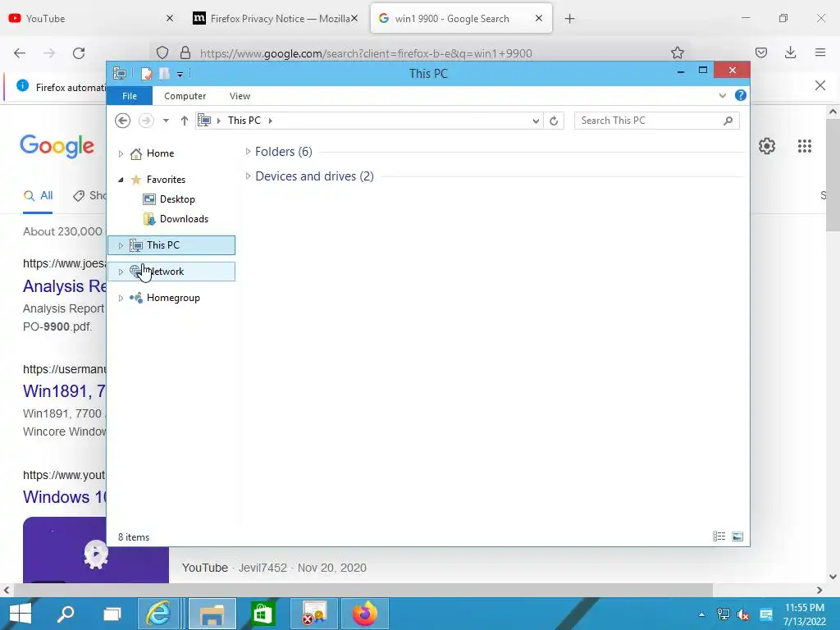Click the New folder quick access icon
The width and height of the screenshot is (840, 630).
(x=164, y=73)
